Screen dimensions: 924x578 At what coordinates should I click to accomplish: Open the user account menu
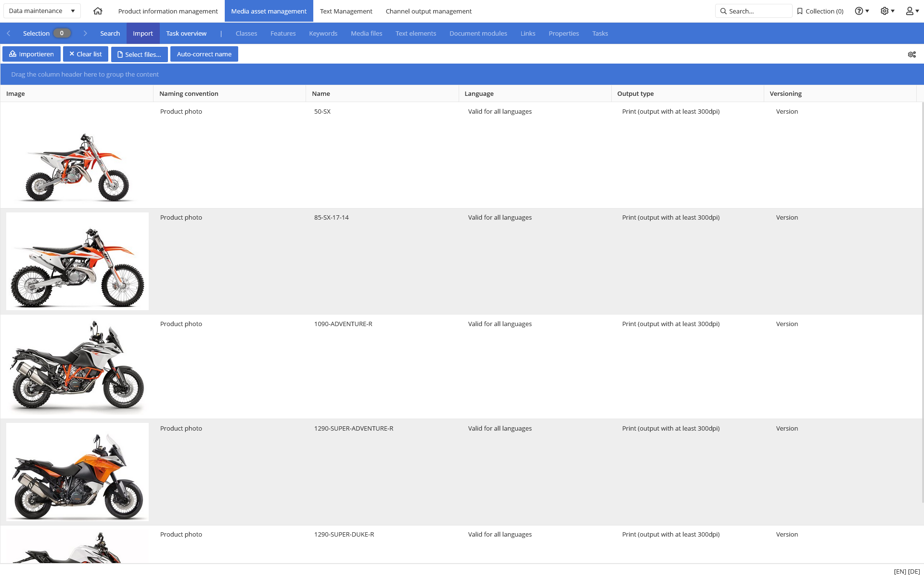click(912, 11)
